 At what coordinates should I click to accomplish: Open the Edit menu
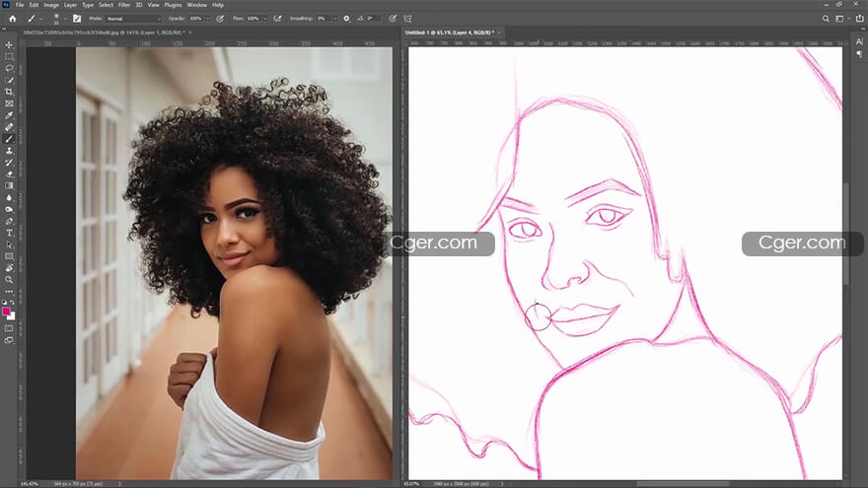pos(34,4)
